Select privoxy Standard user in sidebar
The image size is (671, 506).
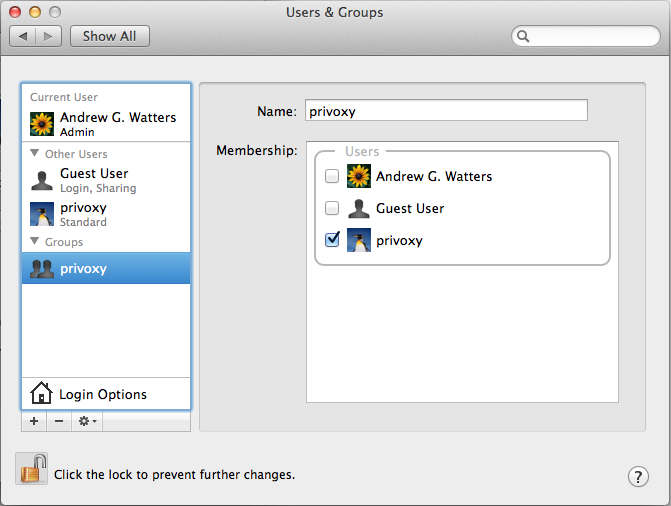click(106, 214)
